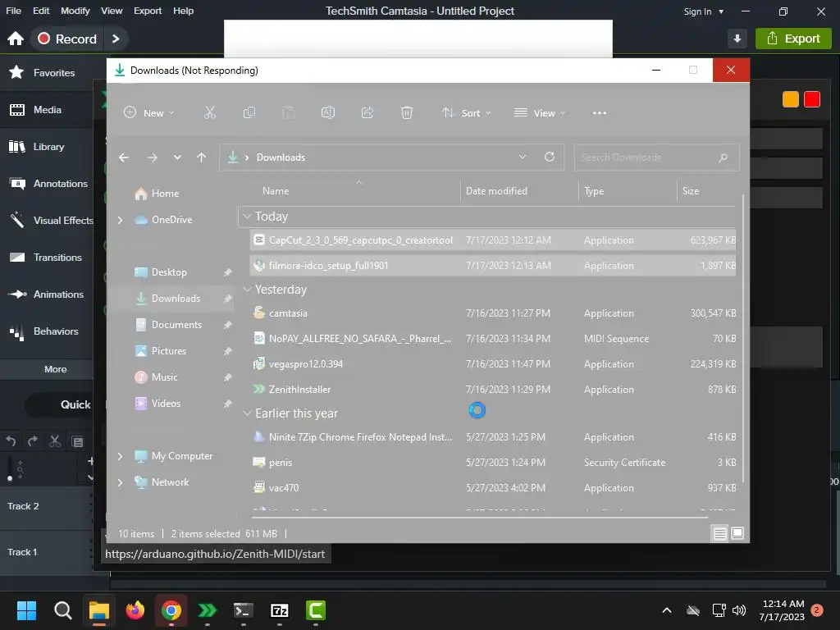
Task: Select the ZenithInstaller file
Action: point(493,390)
